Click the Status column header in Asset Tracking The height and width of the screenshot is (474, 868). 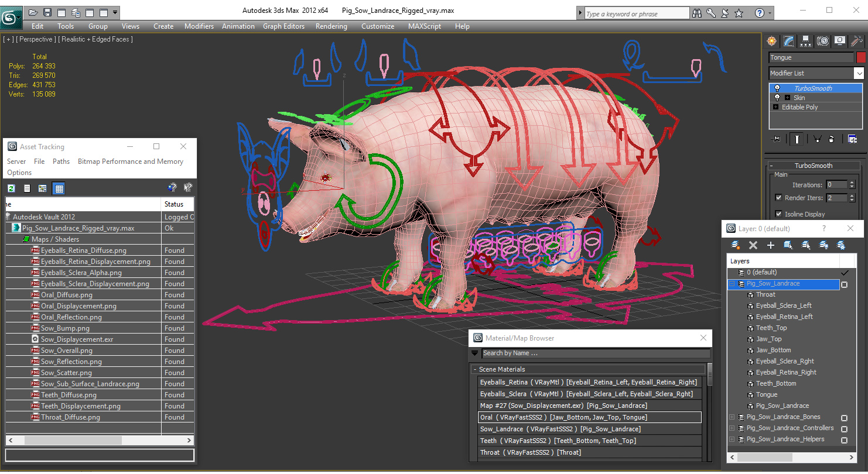coord(178,204)
